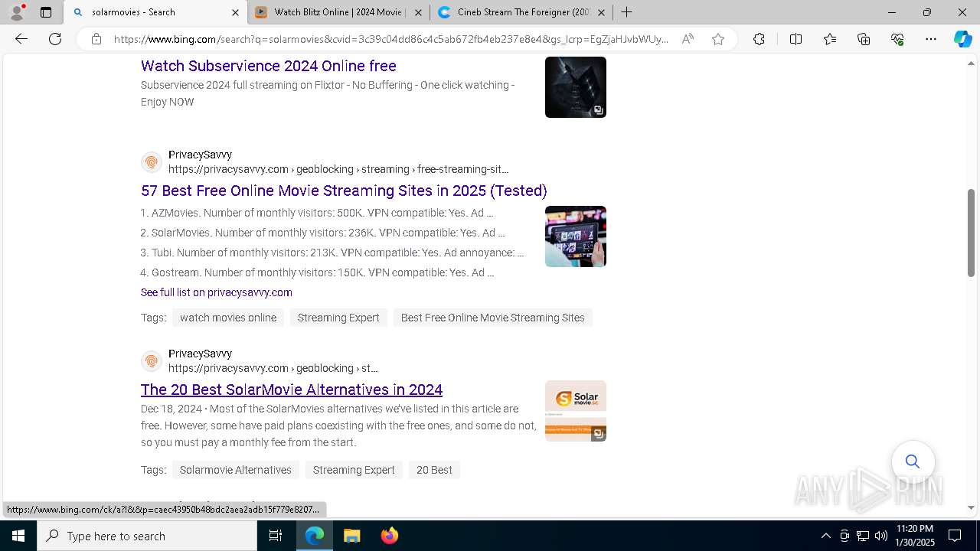The height and width of the screenshot is (551, 980).
Task: Open See full list on privacysavvy.com
Action: pyautogui.click(x=217, y=292)
